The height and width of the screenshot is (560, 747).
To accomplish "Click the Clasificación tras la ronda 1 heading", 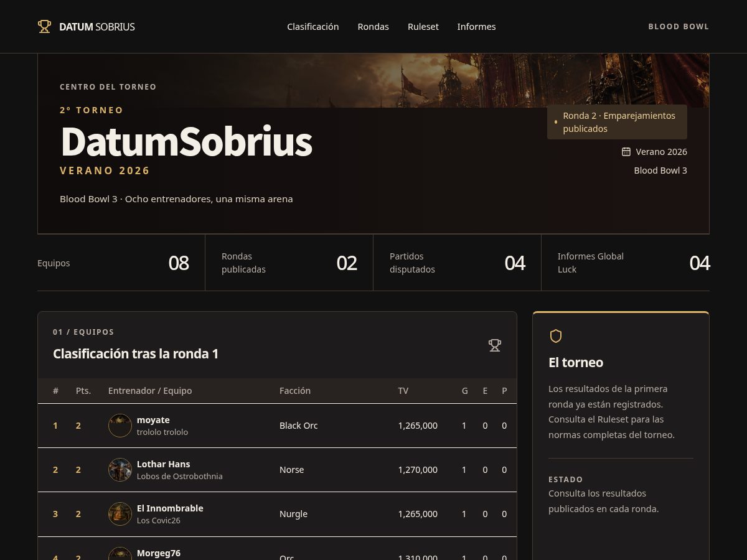I will click(x=136, y=354).
